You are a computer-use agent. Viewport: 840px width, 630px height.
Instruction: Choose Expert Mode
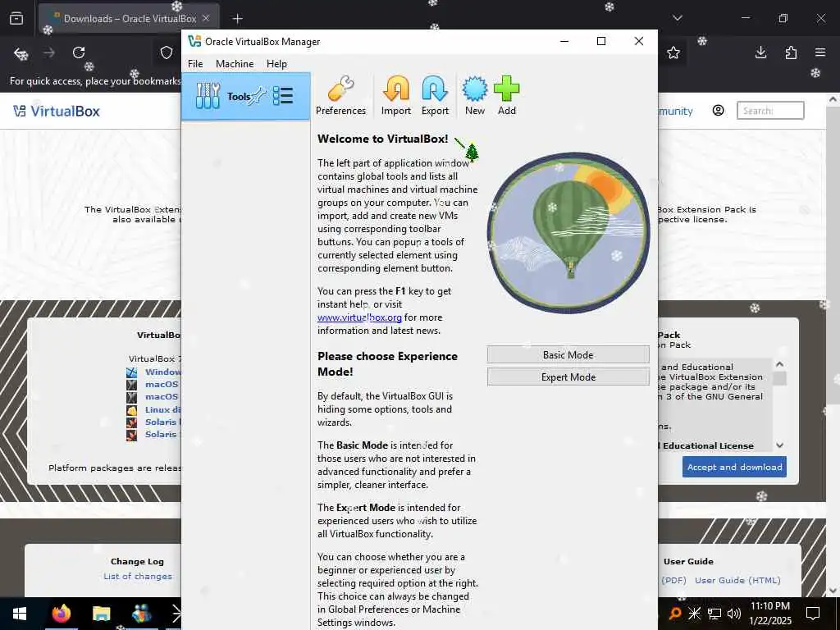pos(568,377)
